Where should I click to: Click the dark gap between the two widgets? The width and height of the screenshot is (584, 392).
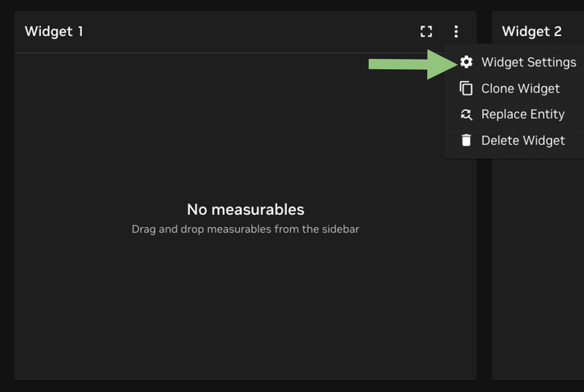[x=484, y=227]
